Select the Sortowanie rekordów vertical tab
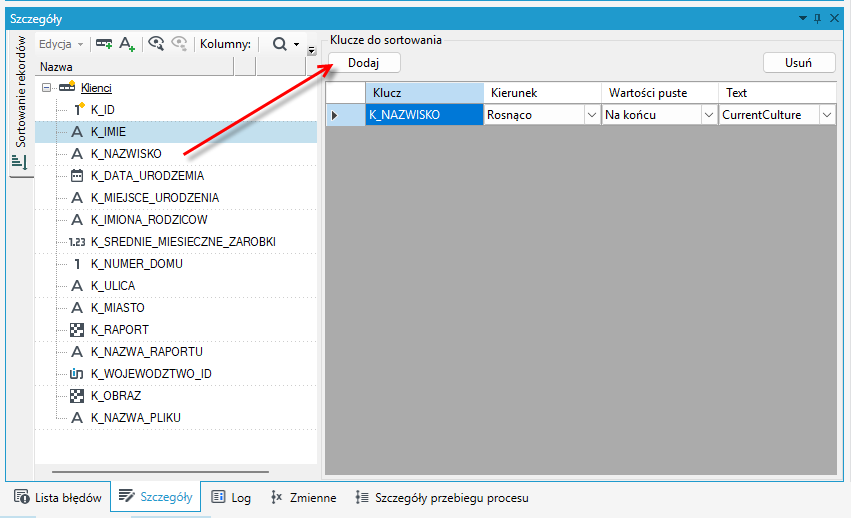851x518 pixels. point(21,103)
